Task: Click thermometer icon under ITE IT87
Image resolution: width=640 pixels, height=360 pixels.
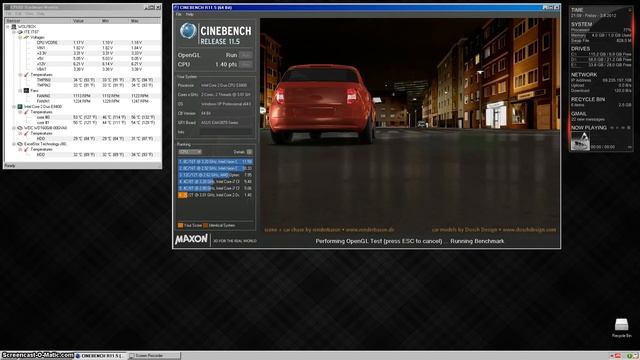Action: pyautogui.click(x=26, y=75)
